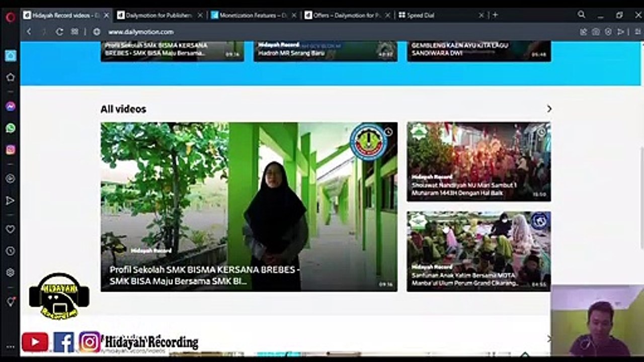Open History clock icon in sidebar
The height and width of the screenshot is (362, 644).
10,251
